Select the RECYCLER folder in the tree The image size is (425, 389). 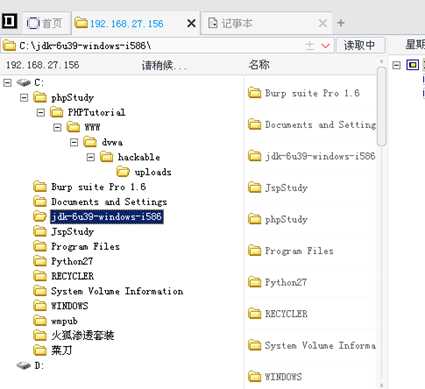point(64,276)
